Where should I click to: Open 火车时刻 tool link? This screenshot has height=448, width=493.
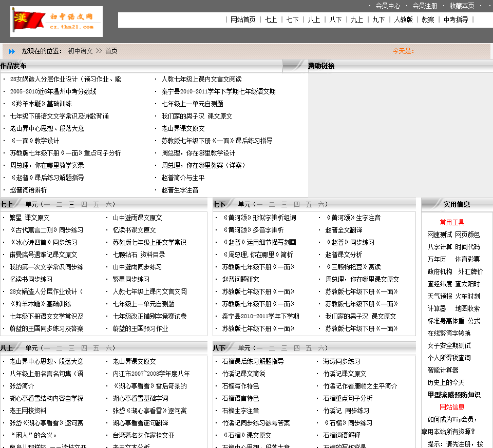pos(467,296)
